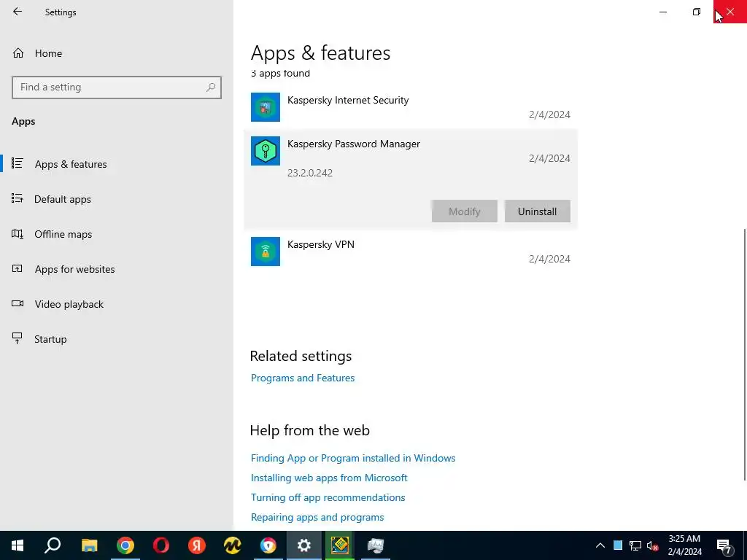
Task: Go back with the Settings back arrow
Action: pyautogui.click(x=18, y=12)
